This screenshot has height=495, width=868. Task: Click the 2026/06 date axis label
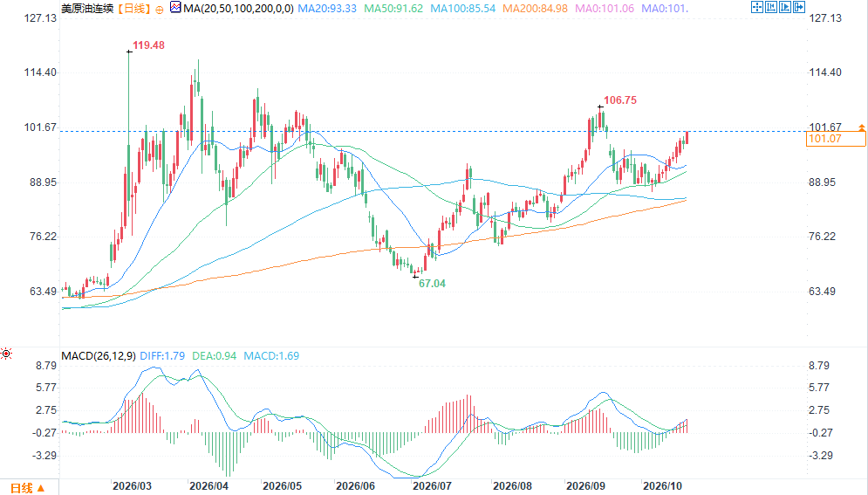pos(355,486)
